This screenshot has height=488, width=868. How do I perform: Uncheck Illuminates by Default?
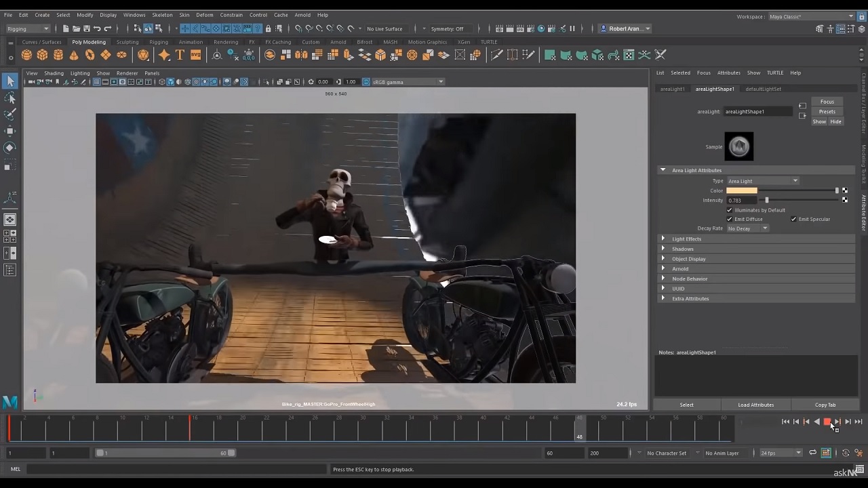[x=730, y=210]
